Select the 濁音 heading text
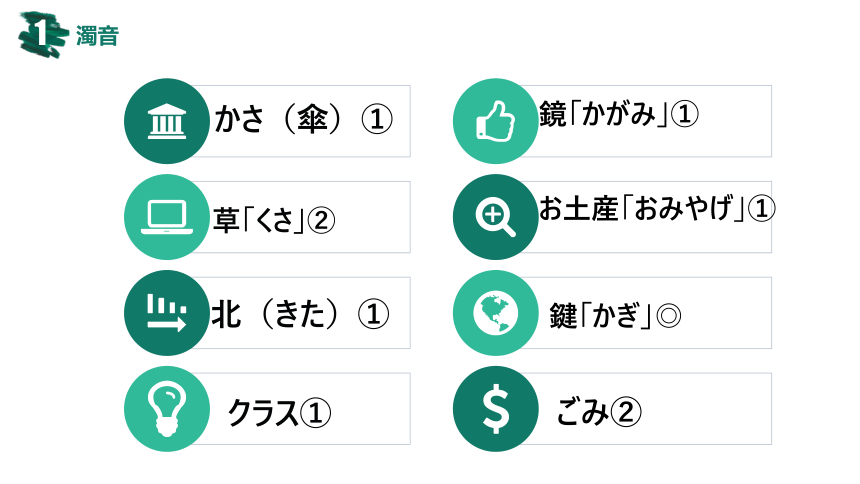The width and height of the screenshot is (860, 484). (x=97, y=36)
